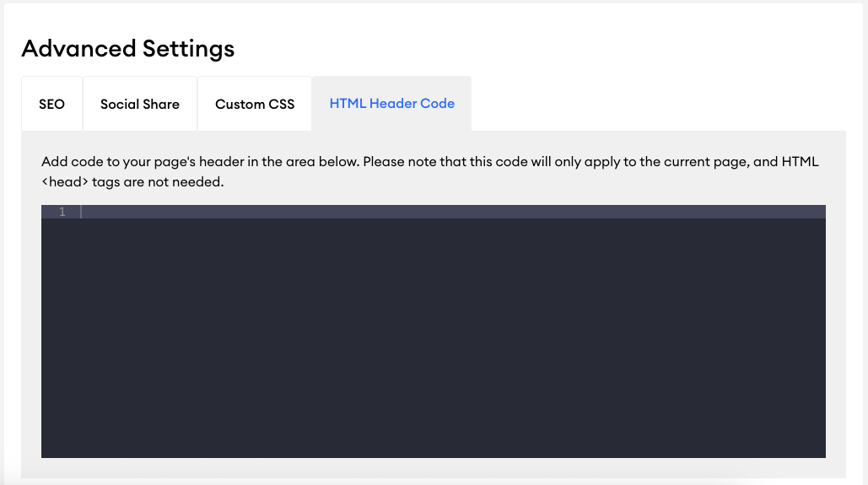Viewport: 868px width, 485px height.
Task: Click the word 'Advanced' in the title
Action: (x=78, y=48)
